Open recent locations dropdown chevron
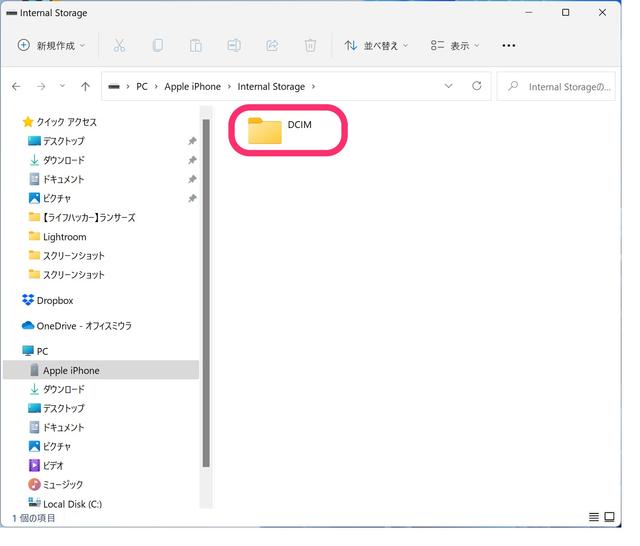Screen dimensions: 640x546 coord(62,86)
